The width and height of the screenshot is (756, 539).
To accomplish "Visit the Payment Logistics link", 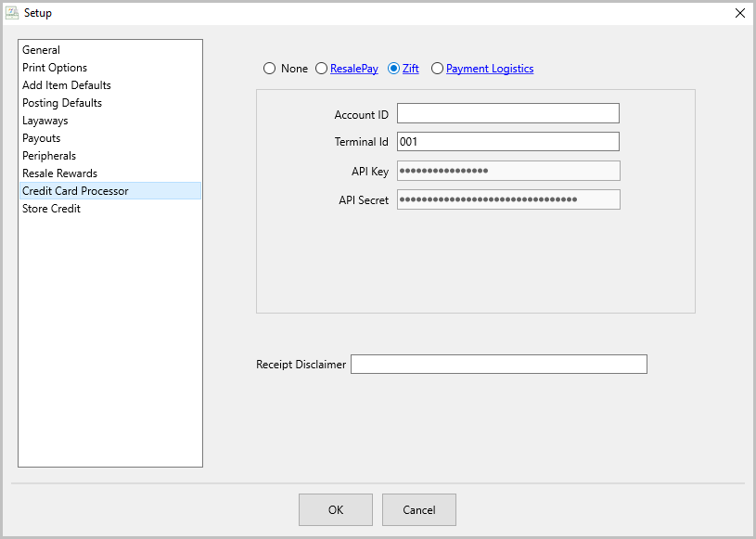I will [x=490, y=69].
